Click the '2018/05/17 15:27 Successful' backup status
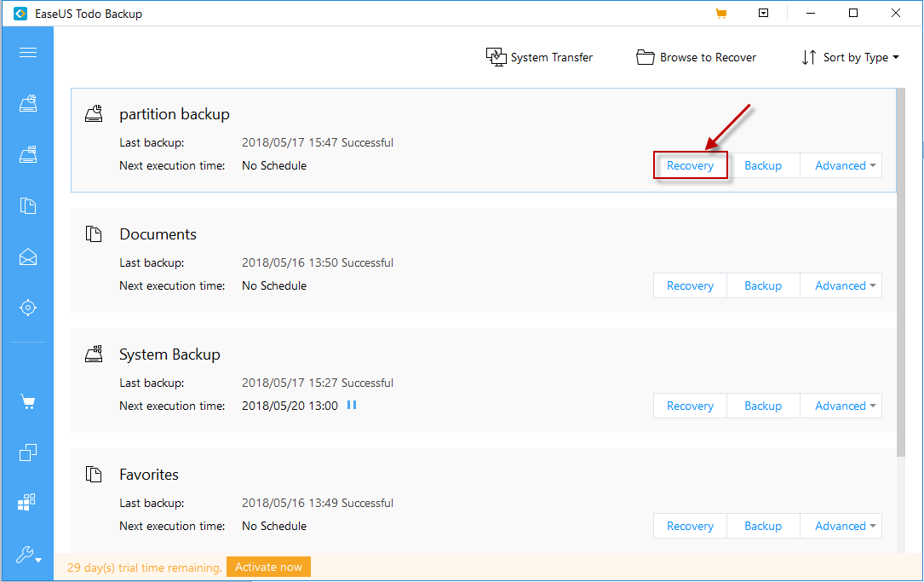 (x=318, y=383)
